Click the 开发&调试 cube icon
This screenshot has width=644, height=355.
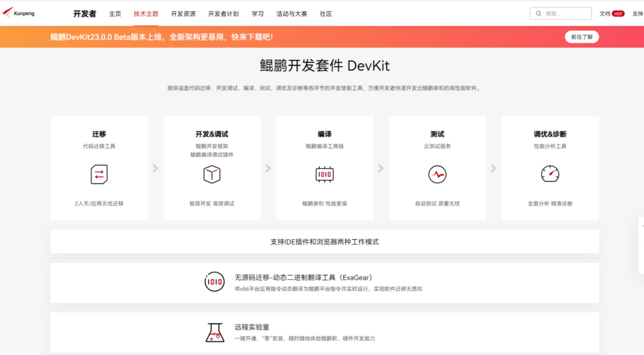tap(212, 175)
